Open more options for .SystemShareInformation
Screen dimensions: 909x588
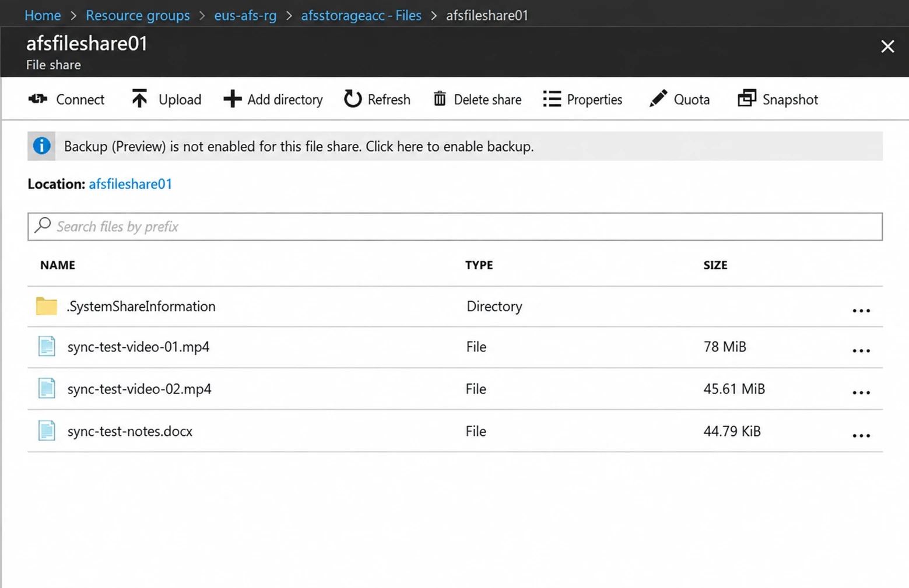pyautogui.click(x=861, y=311)
